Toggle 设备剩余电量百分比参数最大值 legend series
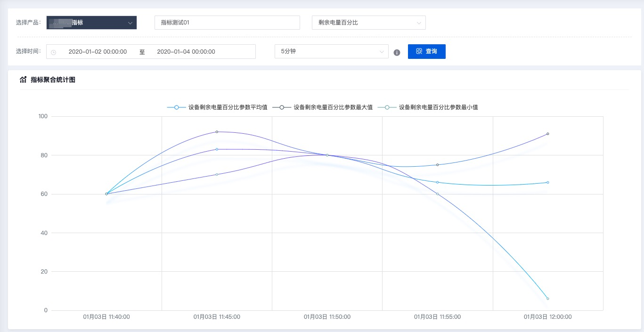This screenshot has height=332, width=644. pos(323,107)
